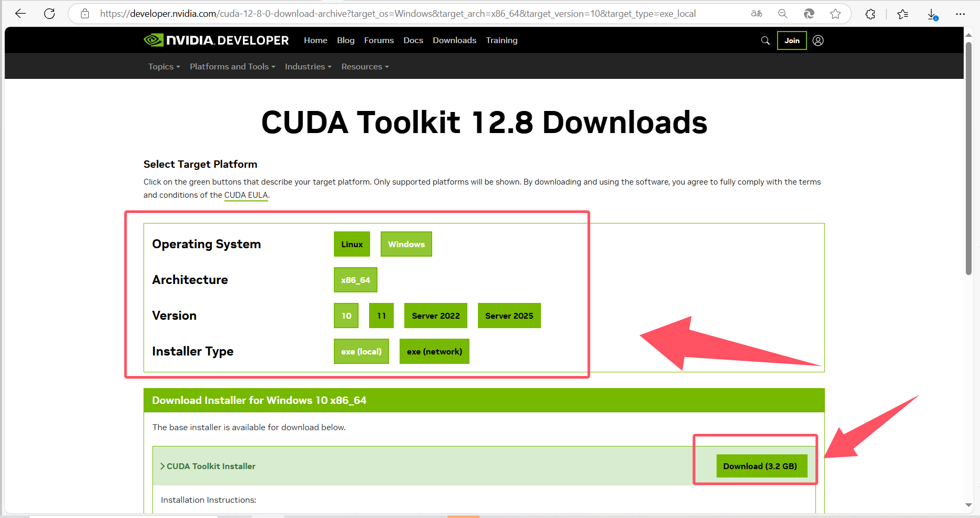This screenshot has width=980, height=518.
Task: Click the 'Architecture' label
Action: (x=190, y=280)
